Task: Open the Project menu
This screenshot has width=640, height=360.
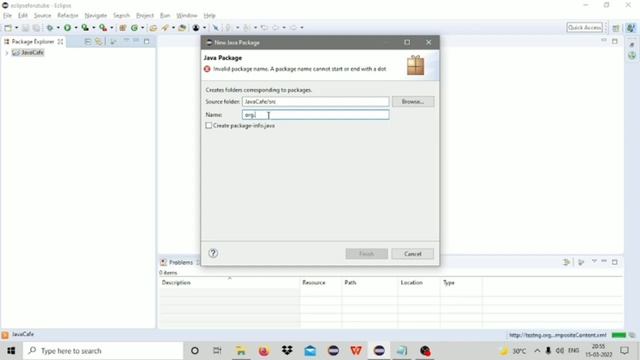Action: 145,16
